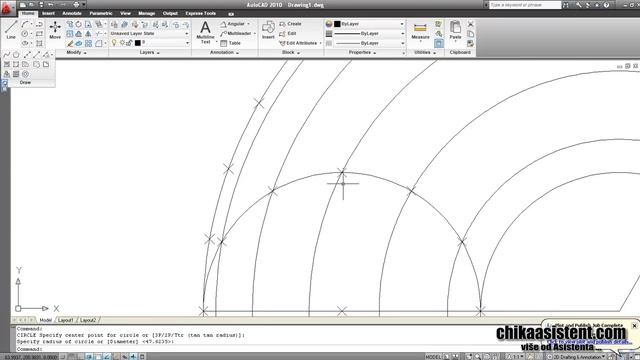Click the Copy Clip icon in Clipboard panel
Image resolution: width=640 pixels, height=360 pixels.
click(x=471, y=33)
